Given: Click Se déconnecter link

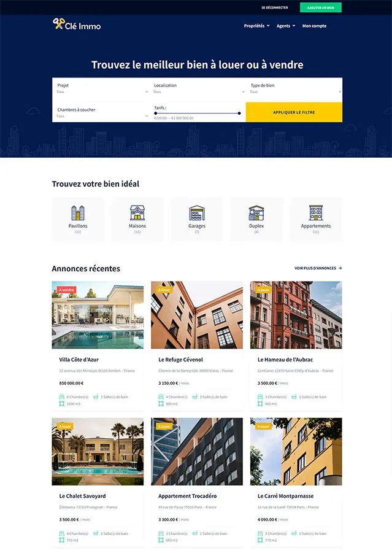Looking at the screenshot, I should (275, 7).
